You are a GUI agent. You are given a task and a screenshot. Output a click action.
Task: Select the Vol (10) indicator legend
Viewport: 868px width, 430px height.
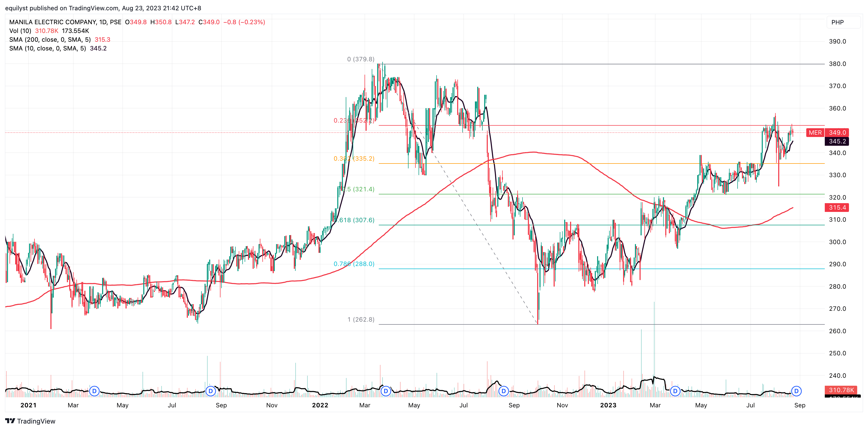click(49, 31)
